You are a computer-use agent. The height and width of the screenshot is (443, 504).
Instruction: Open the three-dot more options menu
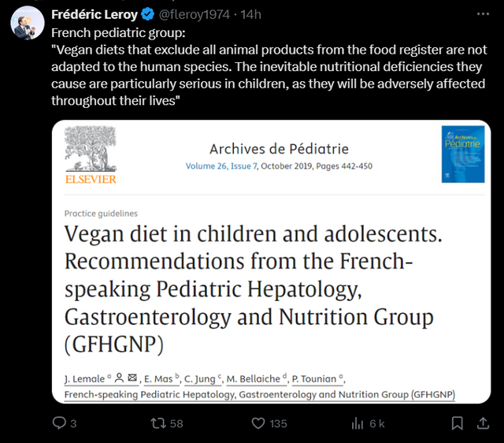tap(483, 14)
